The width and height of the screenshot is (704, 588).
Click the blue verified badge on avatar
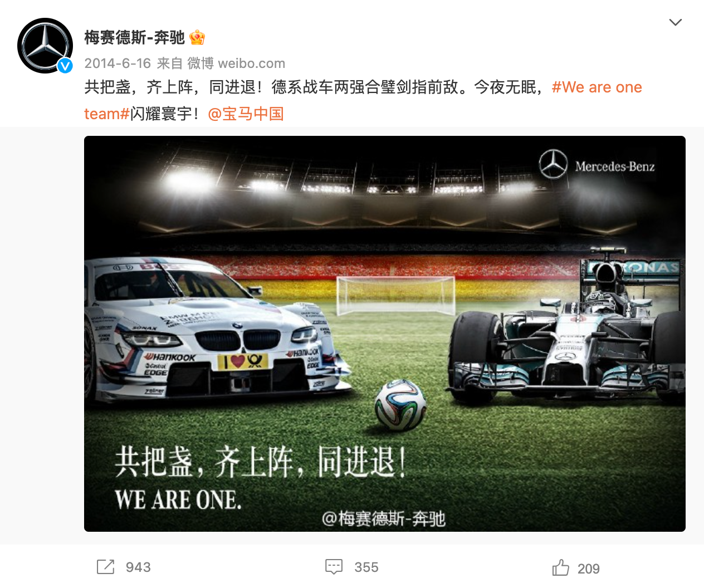pyautogui.click(x=65, y=66)
